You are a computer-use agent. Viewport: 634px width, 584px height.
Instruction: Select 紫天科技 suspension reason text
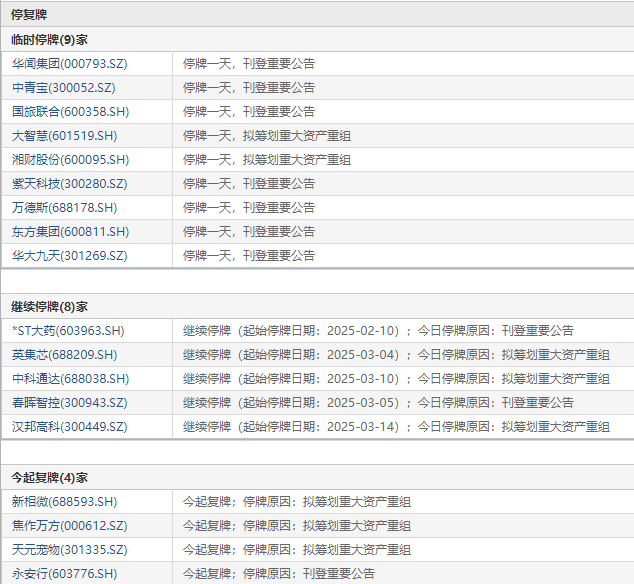249,184
